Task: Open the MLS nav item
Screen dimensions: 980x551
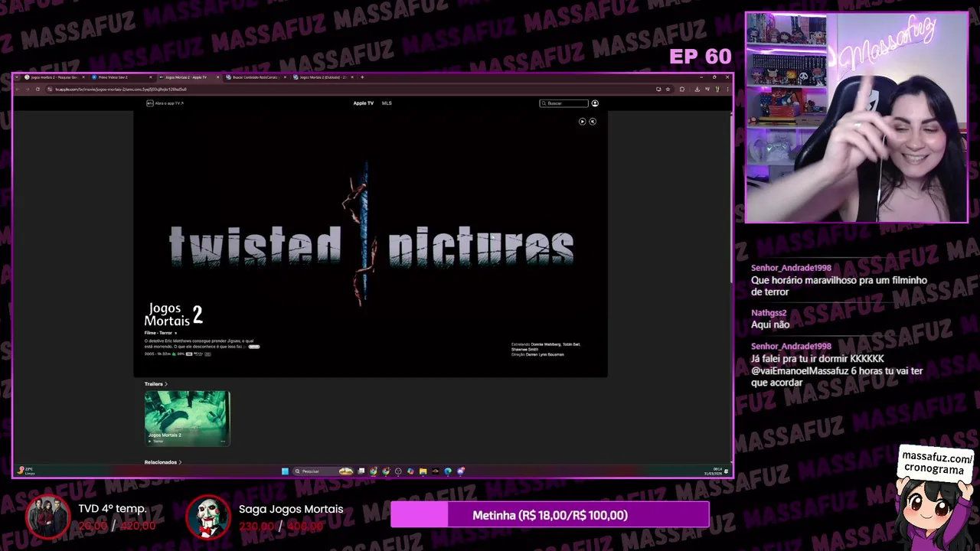Action: (387, 103)
